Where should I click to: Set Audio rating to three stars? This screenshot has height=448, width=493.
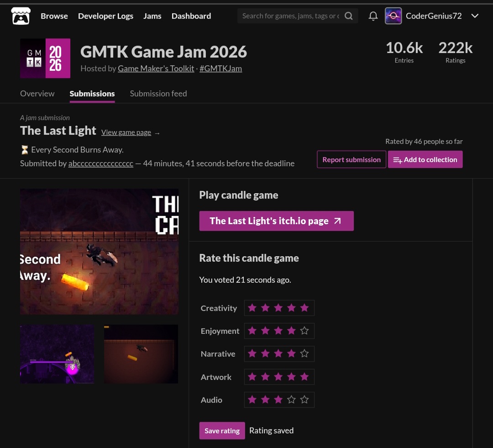[278, 400]
